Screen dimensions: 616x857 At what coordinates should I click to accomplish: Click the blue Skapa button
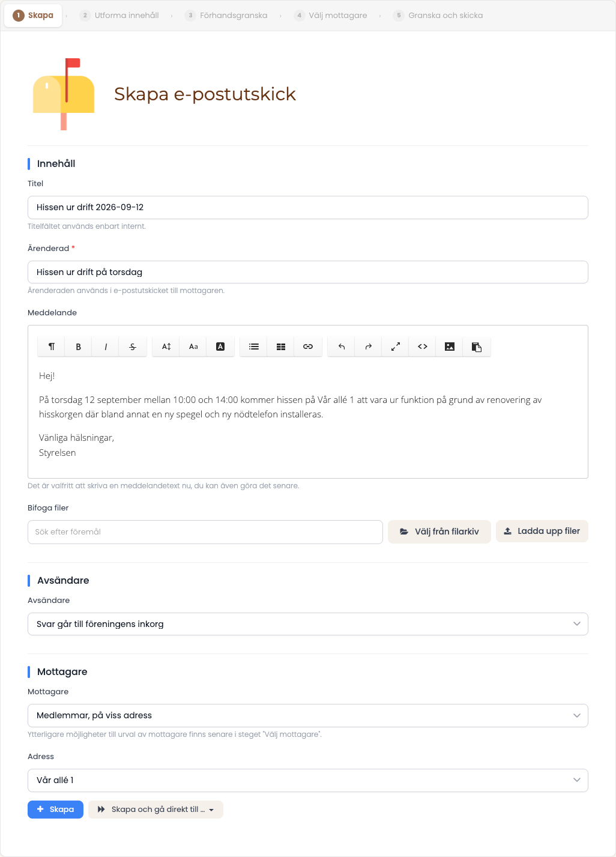[55, 810]
